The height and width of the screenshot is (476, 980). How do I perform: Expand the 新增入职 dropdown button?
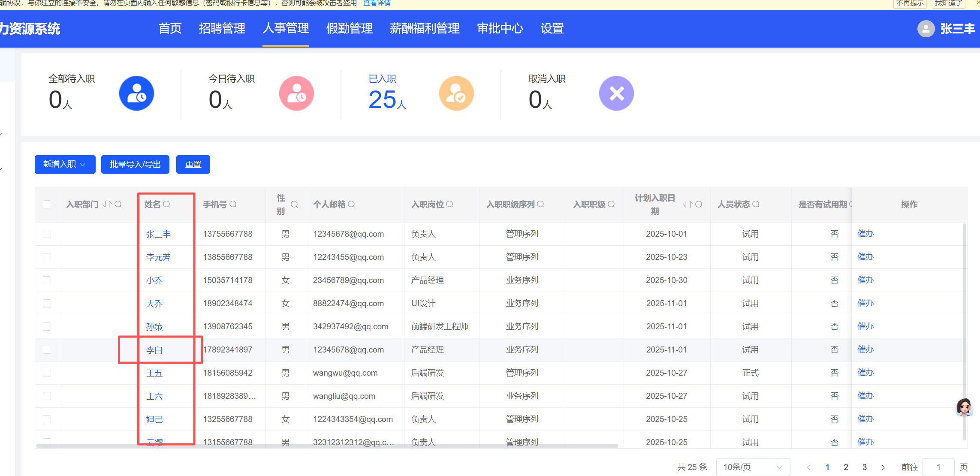click(x=65, y=165)
